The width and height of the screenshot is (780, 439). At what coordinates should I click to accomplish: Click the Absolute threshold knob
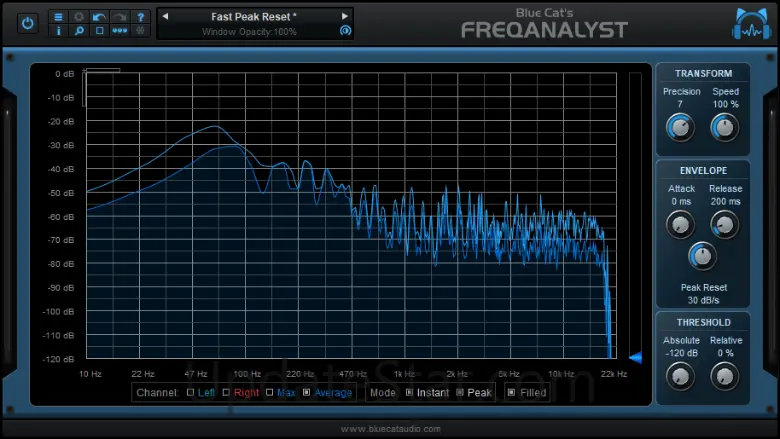(680, 376)
